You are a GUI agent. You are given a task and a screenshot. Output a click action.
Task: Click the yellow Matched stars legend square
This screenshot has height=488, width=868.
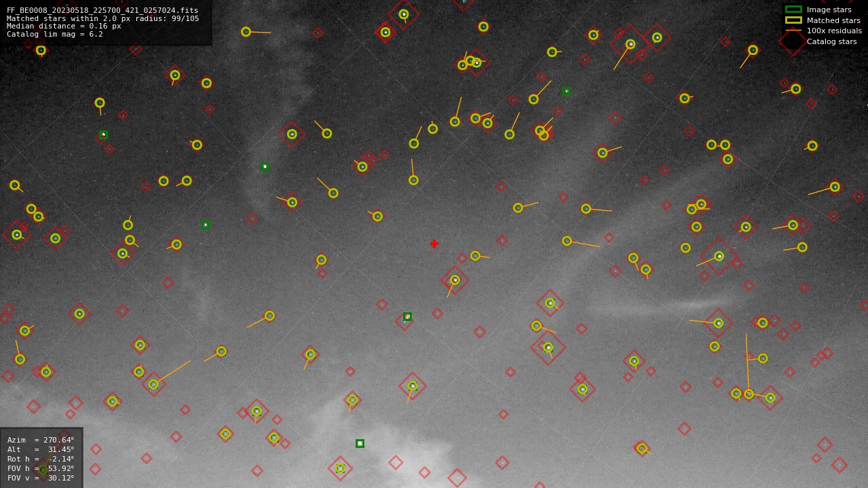[x=793, y=20]
